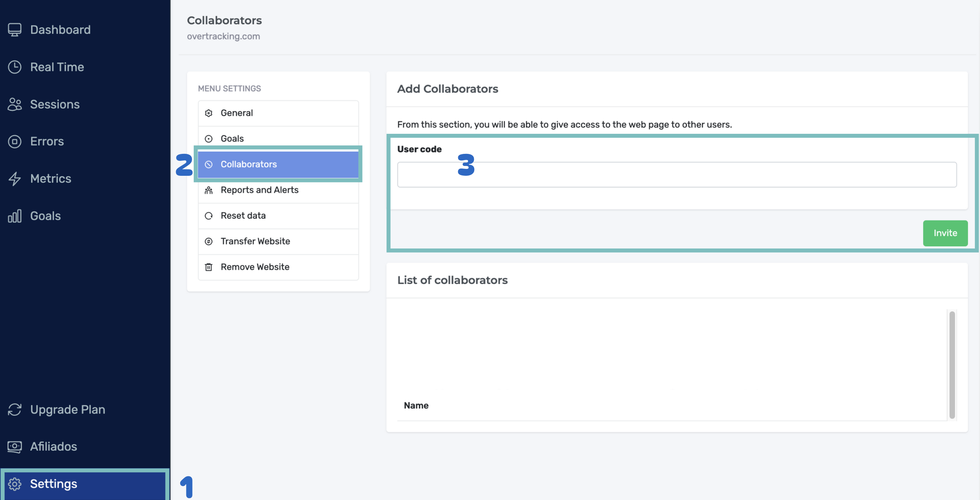
Task: Click the User code label
Action: point(419,149)
